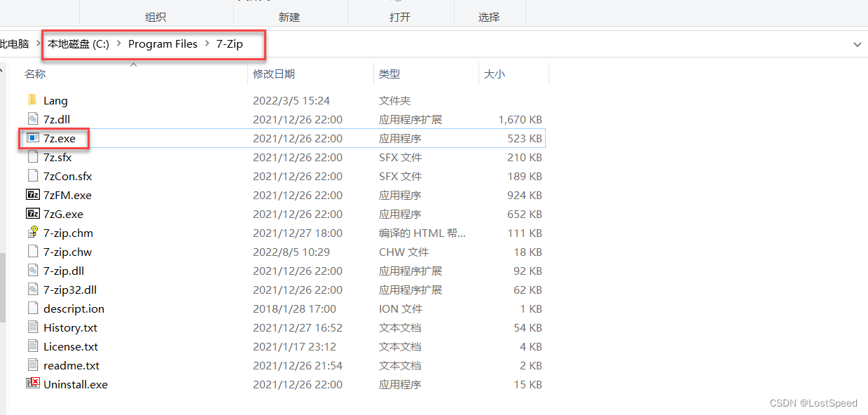Open the History.txt document
The height and width of the screenshot is (415, 868).
(70, 327)
